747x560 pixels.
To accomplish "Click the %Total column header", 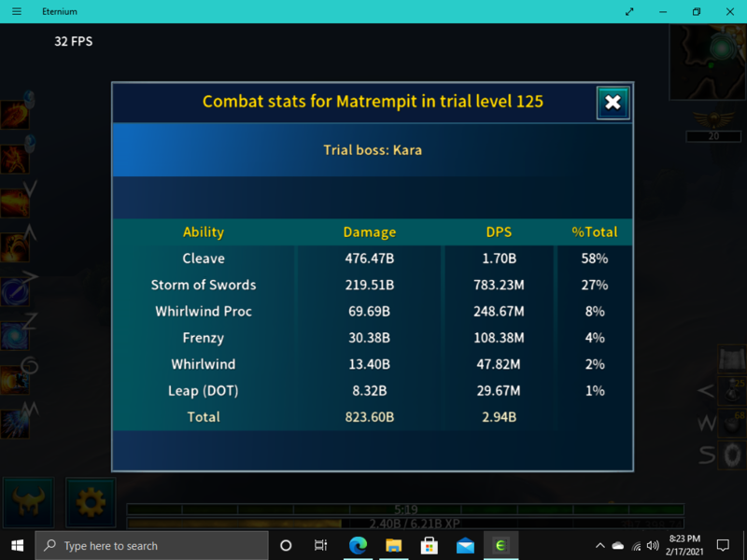I will point(595,232).
